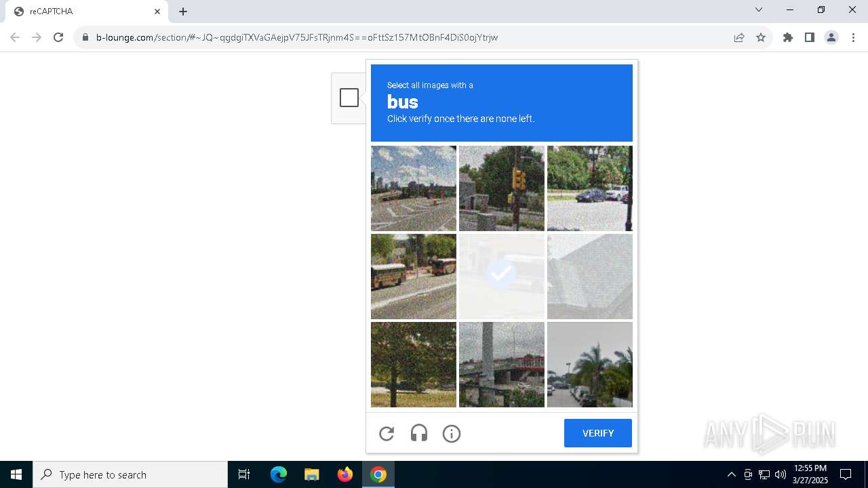This screenshot has width=868, height=488.
Task: Open the Windows Start menu
Action: [x=16, y=474]
